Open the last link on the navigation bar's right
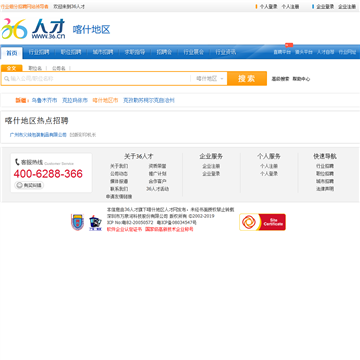The width and height of the screenshot is (360, 360). 347,52
